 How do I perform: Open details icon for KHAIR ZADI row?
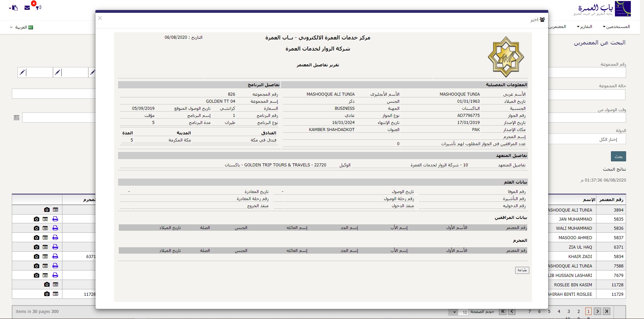click(45, 256)
